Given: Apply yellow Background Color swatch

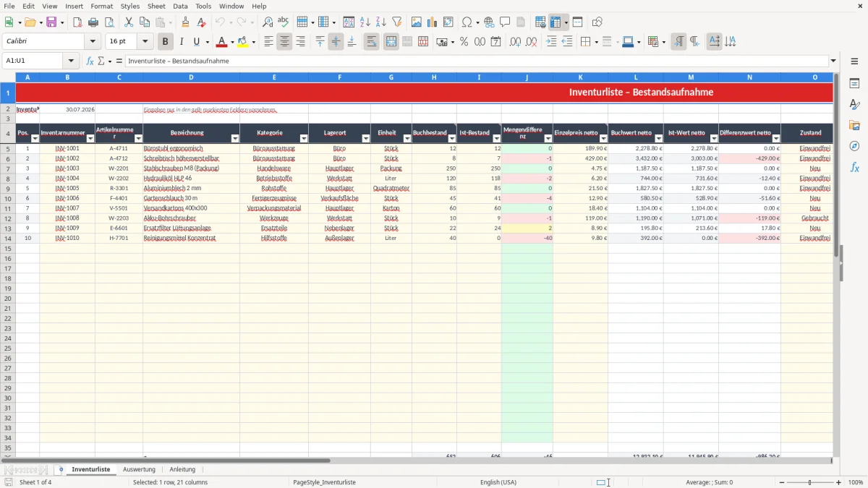Looking at the screenshot, I should coord(242,42).
